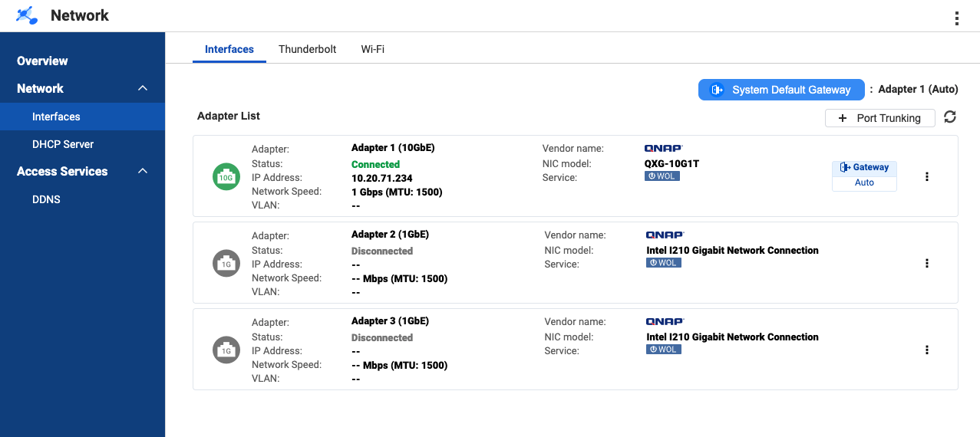Click the WOL badge for Adapter 3

coord(664,350)
